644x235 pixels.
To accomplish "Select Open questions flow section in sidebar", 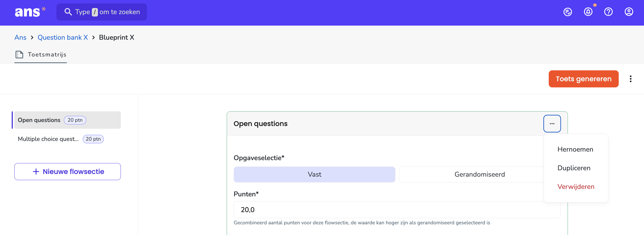I will point(68,120).
